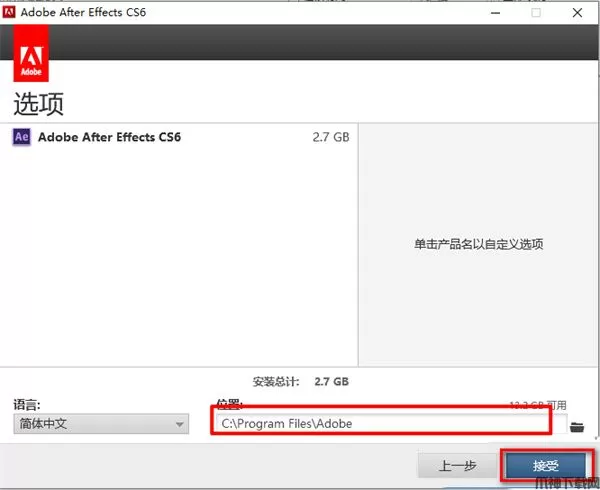Select the Adobe After Effects CS6 product name
Image resolution: width=600 pixels, height=490 pixels.
pyautogui.click(x=109, y=137)
